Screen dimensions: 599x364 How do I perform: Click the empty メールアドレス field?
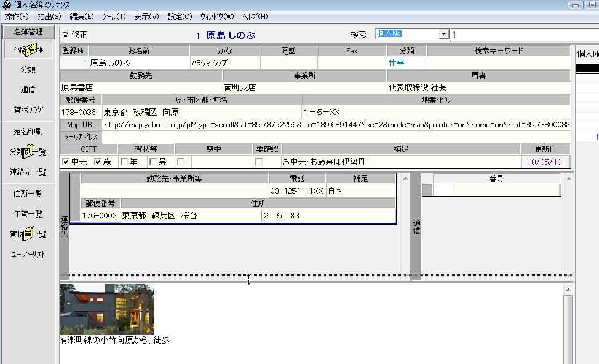(336, 136)
